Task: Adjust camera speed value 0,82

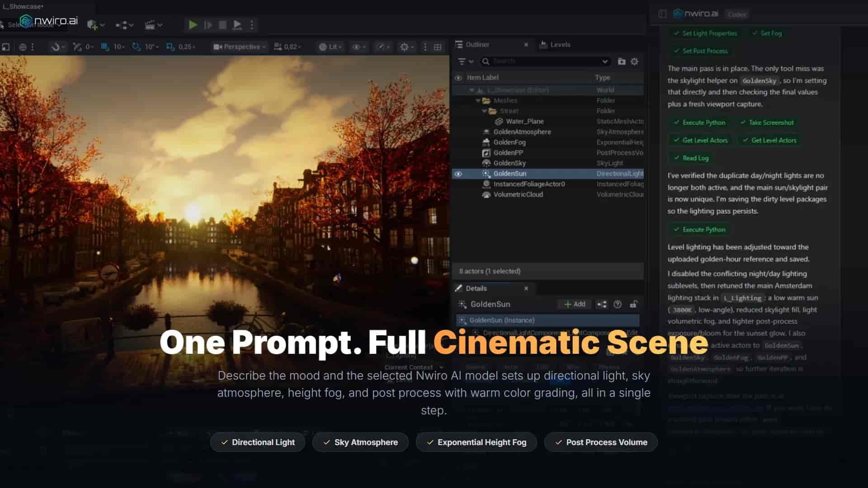Action: [x=288, y=47]
